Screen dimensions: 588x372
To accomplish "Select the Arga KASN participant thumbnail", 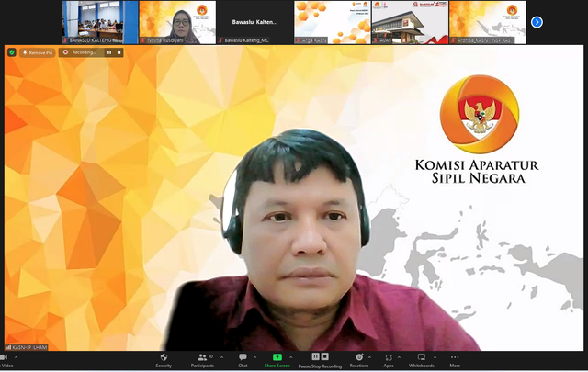I will tap(333, 22).
